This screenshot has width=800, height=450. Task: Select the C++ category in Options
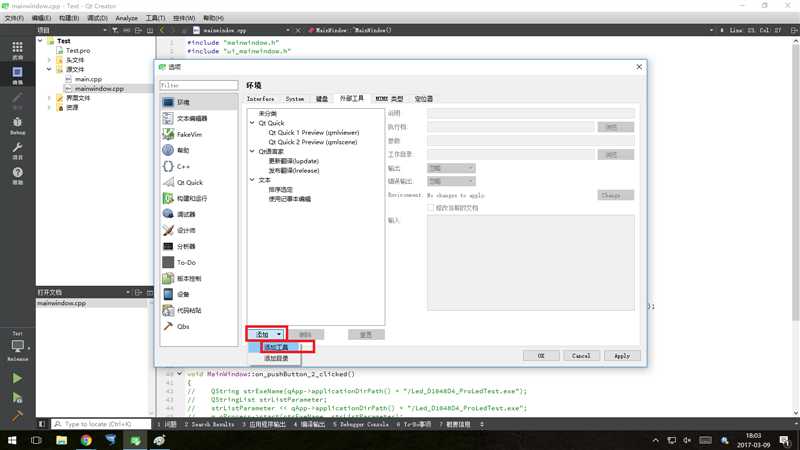[x=198, y=166]
